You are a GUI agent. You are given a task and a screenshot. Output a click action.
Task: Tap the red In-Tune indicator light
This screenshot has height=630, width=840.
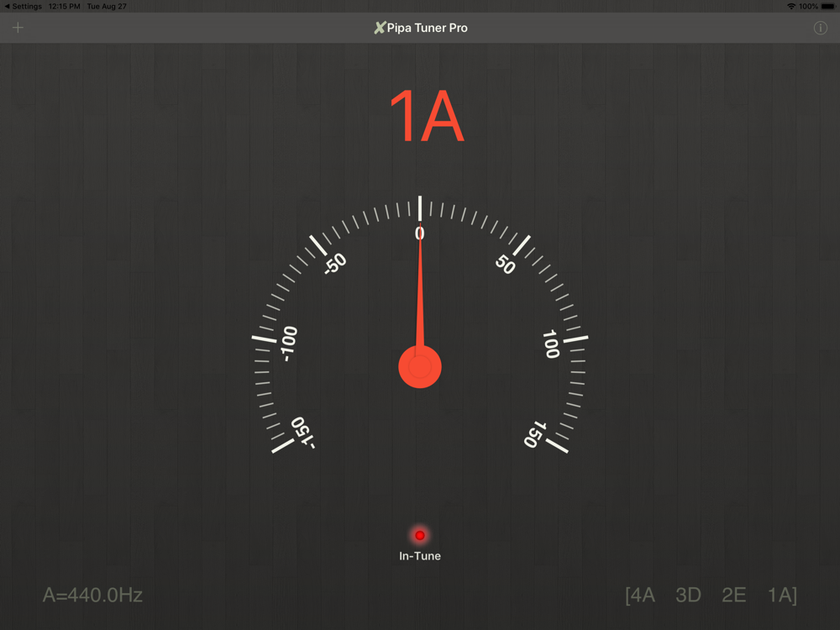[420, 535]
